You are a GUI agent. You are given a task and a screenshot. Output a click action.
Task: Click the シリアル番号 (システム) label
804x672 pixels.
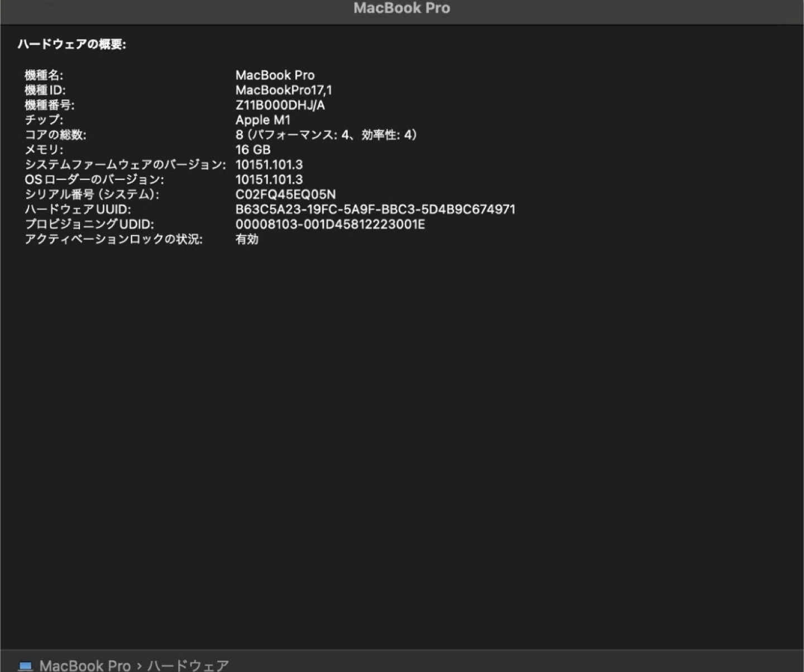(x=92, y=194)
